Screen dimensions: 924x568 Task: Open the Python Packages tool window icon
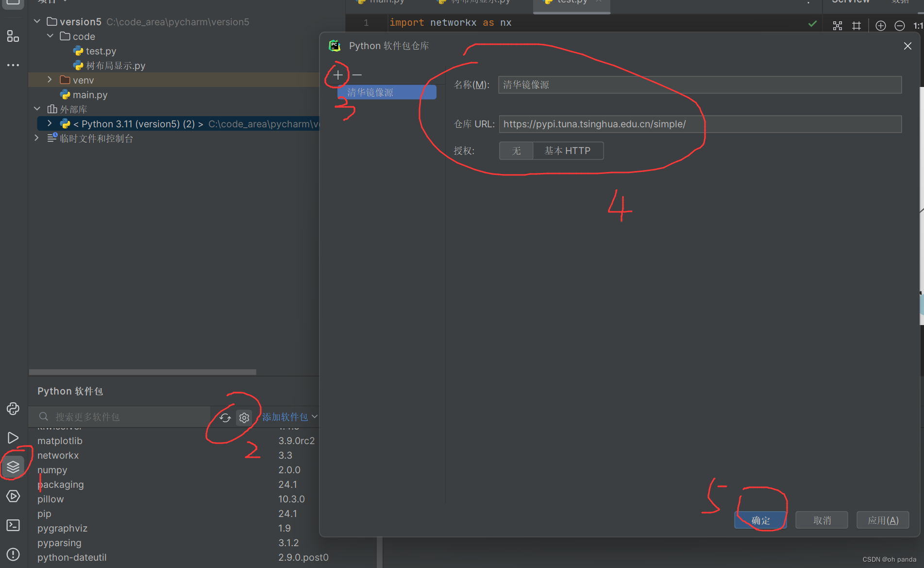pyautogui.click(x=13, y=466)
